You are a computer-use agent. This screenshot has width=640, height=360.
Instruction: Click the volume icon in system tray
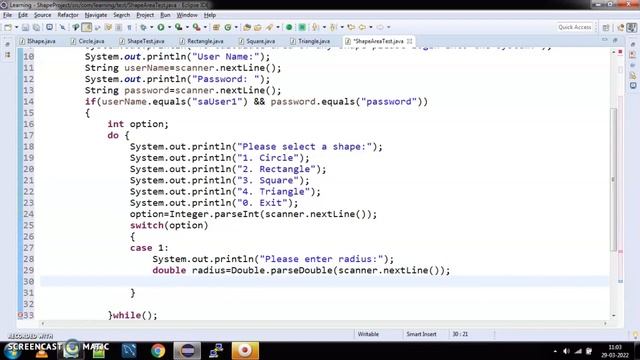pos(566,351)
